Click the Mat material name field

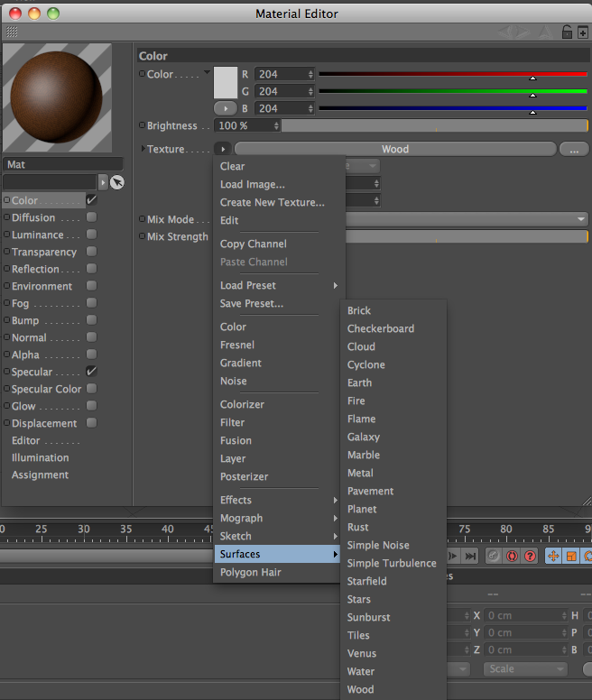point(63,165)
